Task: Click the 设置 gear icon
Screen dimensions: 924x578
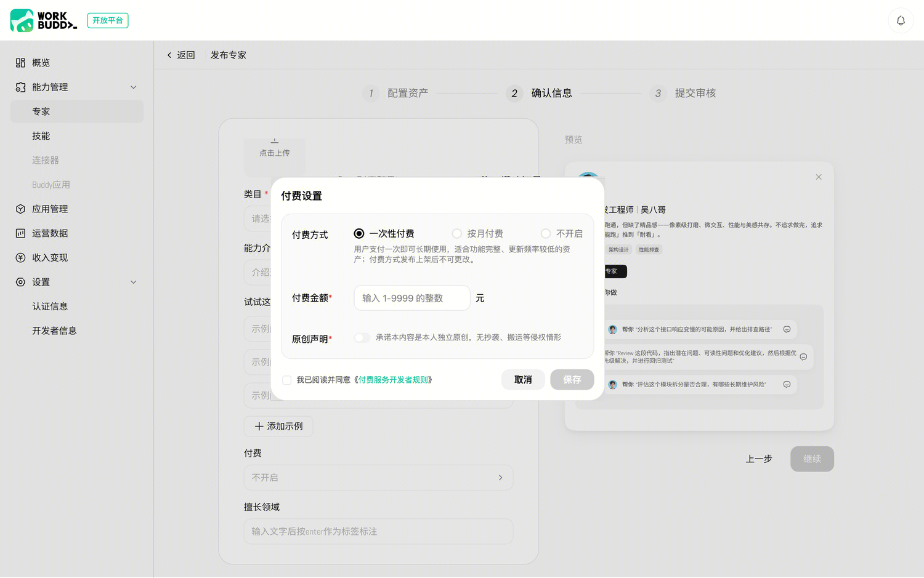Action: pyautogui.click(x=20, y=282)
